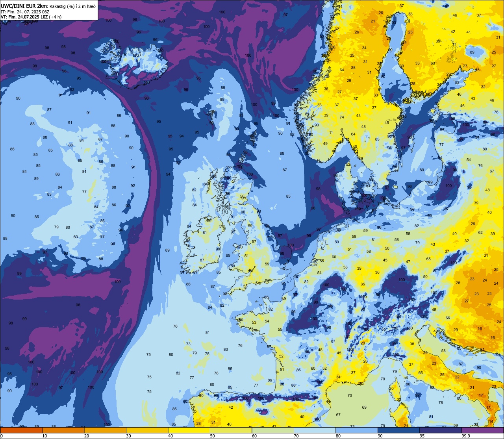This screenshot has height=439, width=504.
Task: Click the legend tick label "20"
Action: (x=87, y=436)
